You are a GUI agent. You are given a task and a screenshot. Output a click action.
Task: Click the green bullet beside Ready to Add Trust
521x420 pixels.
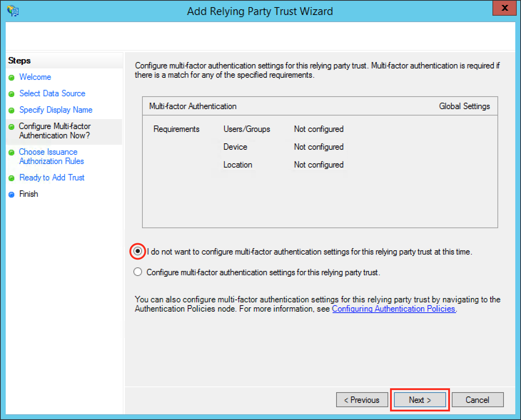coord(11,178)
